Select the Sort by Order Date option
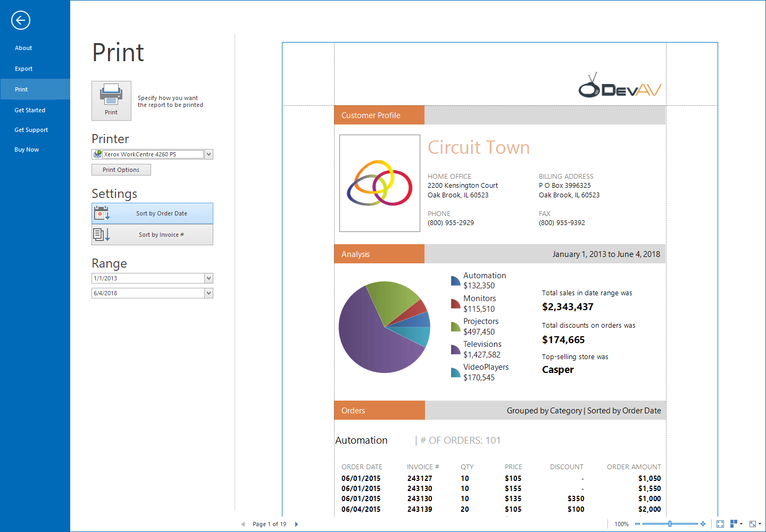766x532 pixels. (x=152, y=213)
